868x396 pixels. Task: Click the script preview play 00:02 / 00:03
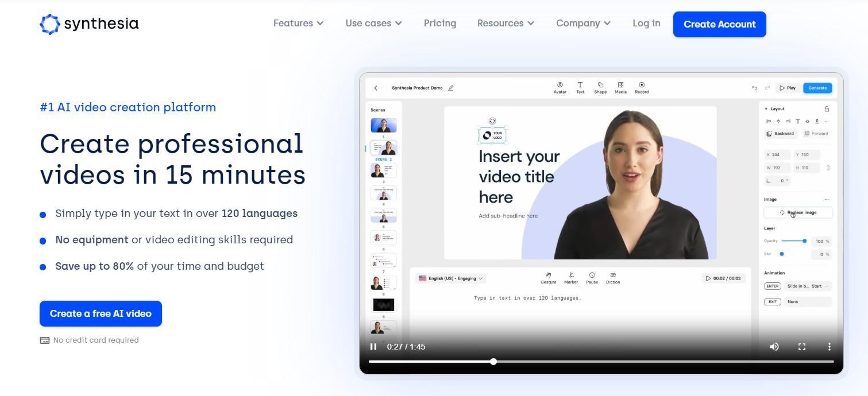(x=723, y=278)
